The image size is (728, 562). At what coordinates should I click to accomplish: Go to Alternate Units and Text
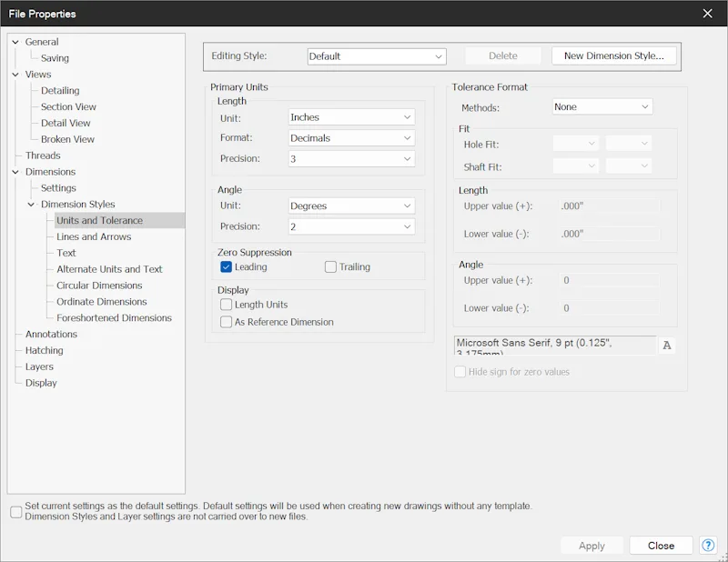point(109,269)
